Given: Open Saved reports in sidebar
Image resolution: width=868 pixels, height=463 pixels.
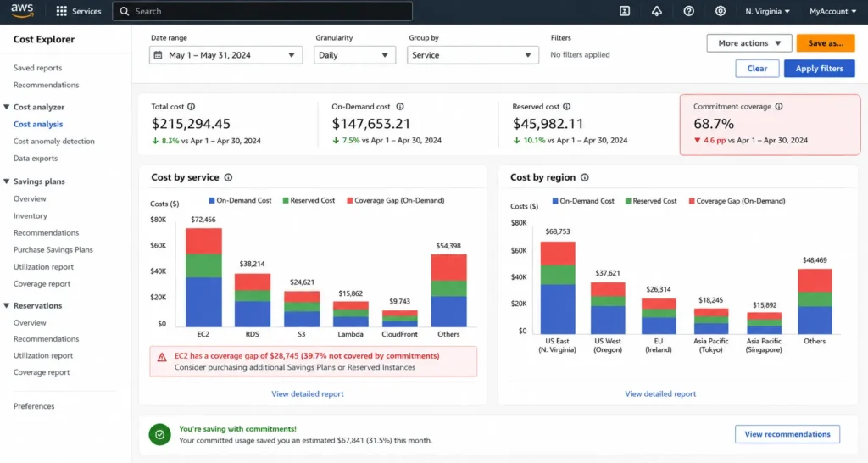Looking at the screenshot, I should coord(37,68).
